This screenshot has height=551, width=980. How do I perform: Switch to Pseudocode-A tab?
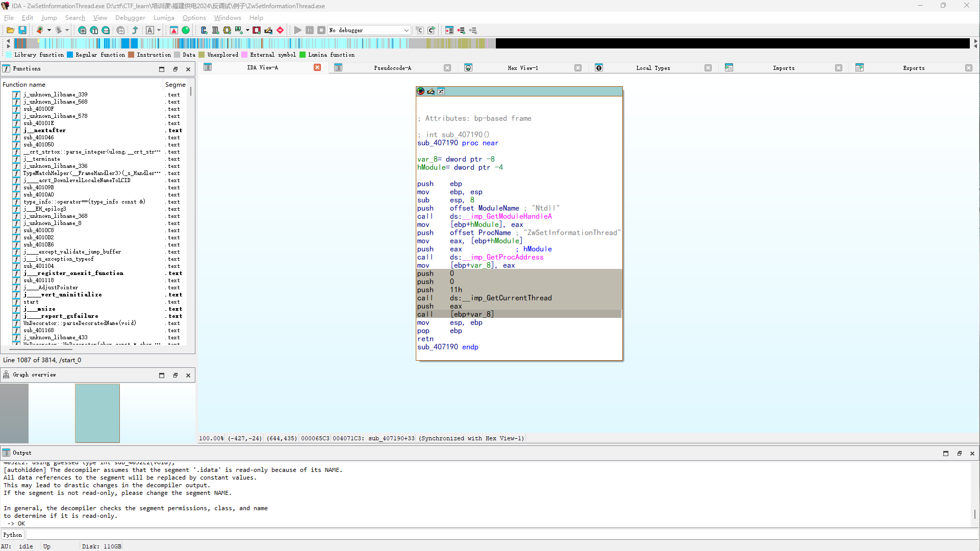(x=392, y=68)
